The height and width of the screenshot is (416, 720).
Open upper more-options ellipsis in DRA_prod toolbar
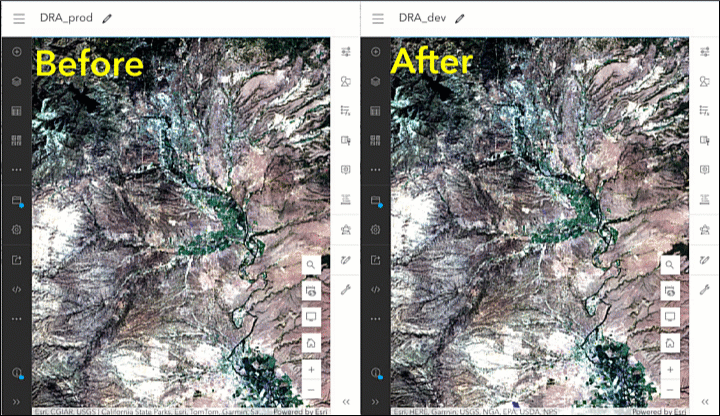[x=17, y=169]
